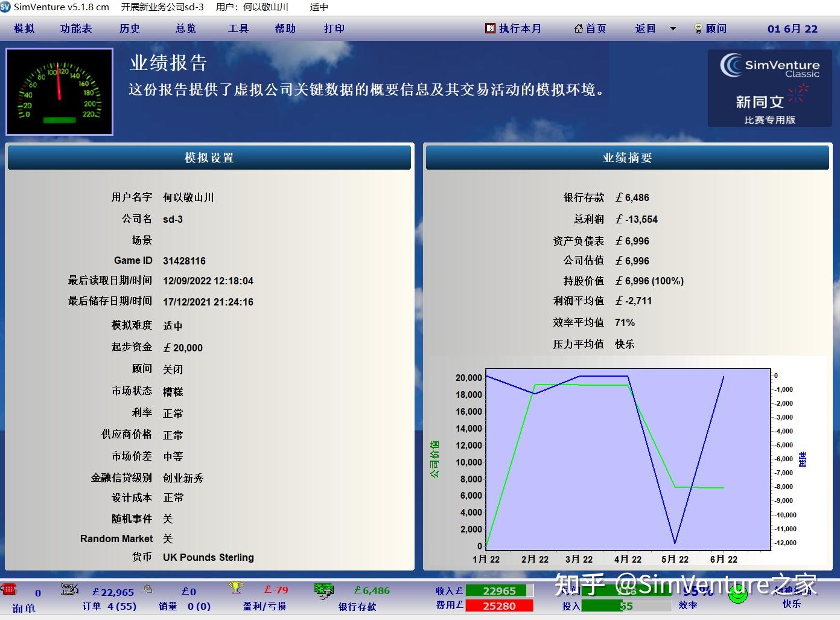Click the 起步资金 value £20,000
This screenshot has width=840, height=620.
(183, 348)
